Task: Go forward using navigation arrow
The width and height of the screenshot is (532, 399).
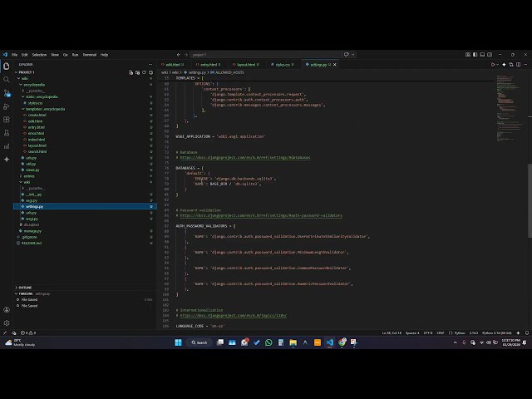Action: point(186,55)
